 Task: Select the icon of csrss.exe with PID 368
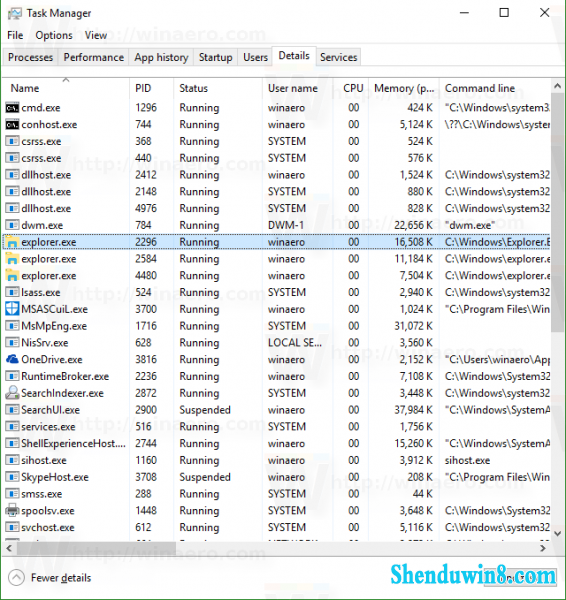coord(12,142)
